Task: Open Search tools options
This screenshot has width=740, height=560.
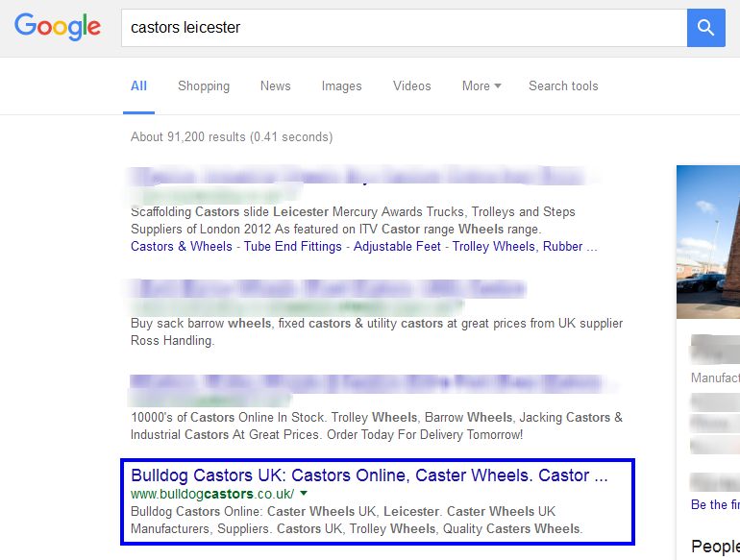Action: pos(563,85)
